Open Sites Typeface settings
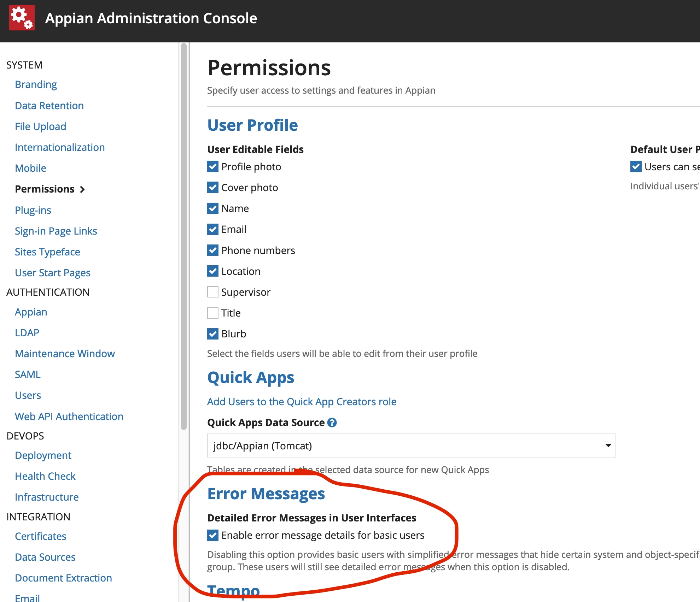The height and width of the screenshot is (602, 700). (x=48, y=252)
